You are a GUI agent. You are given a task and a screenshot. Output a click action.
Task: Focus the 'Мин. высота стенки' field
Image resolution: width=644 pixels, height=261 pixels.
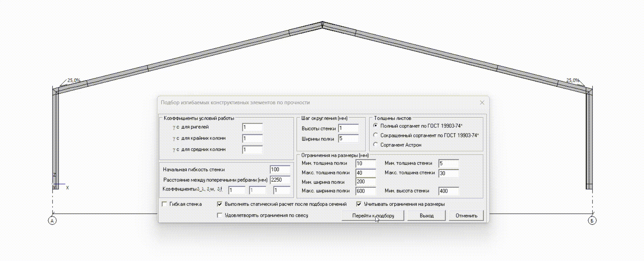click(448, 191)
